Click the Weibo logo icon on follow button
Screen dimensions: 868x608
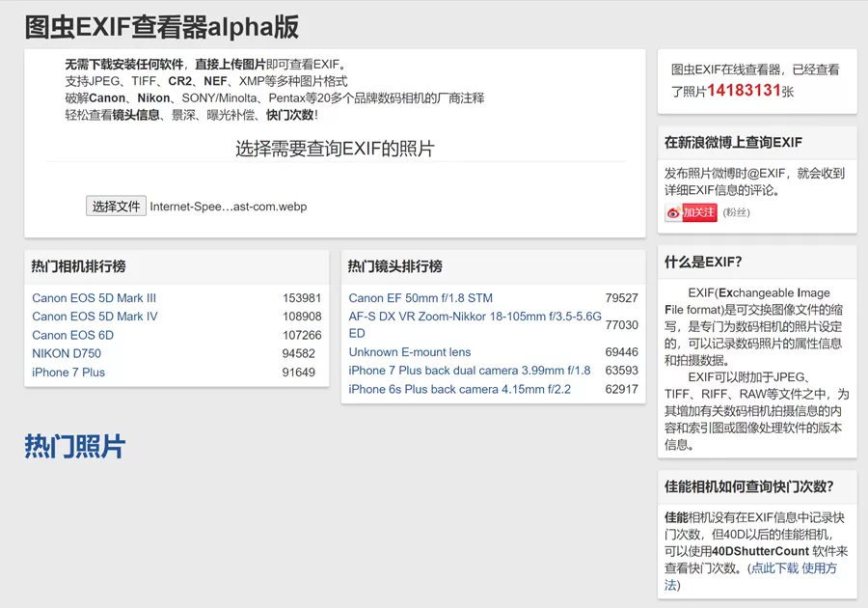(x=673, y=213)
